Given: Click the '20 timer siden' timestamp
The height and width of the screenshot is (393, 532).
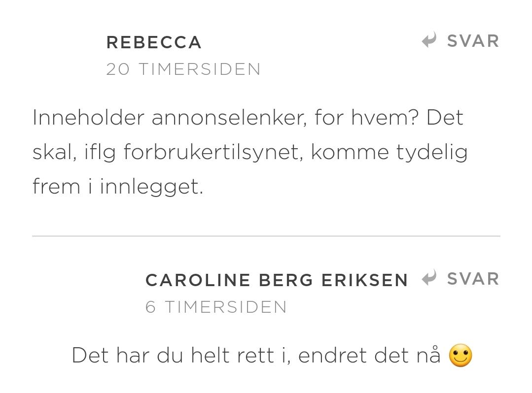Looking at the screenshot, I should pyautogui.click(x=183, y=69).
